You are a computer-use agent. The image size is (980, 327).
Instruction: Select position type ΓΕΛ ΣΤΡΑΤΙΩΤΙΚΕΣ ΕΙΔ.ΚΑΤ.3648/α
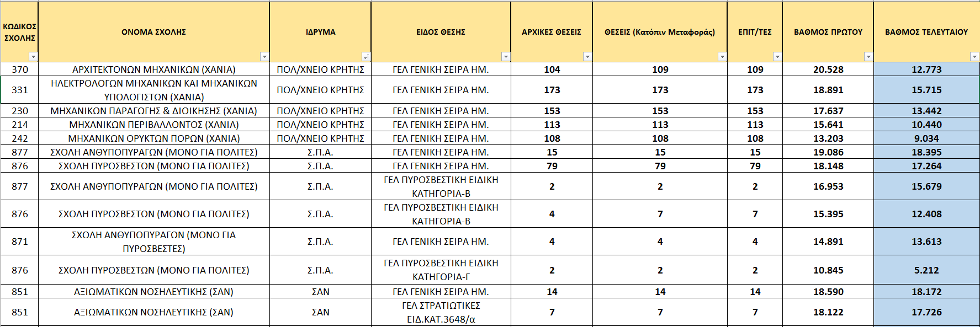coord(441,312)
